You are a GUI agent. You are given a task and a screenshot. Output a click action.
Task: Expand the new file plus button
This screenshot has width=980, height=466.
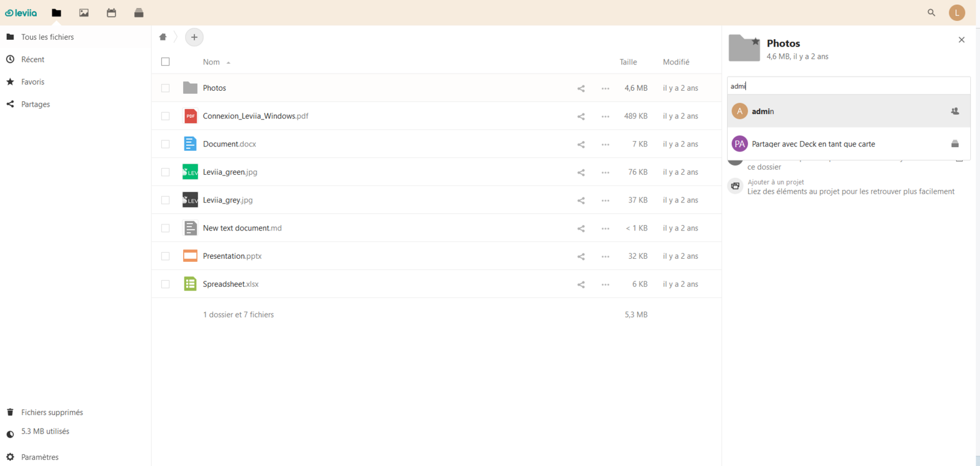[194, 37]
